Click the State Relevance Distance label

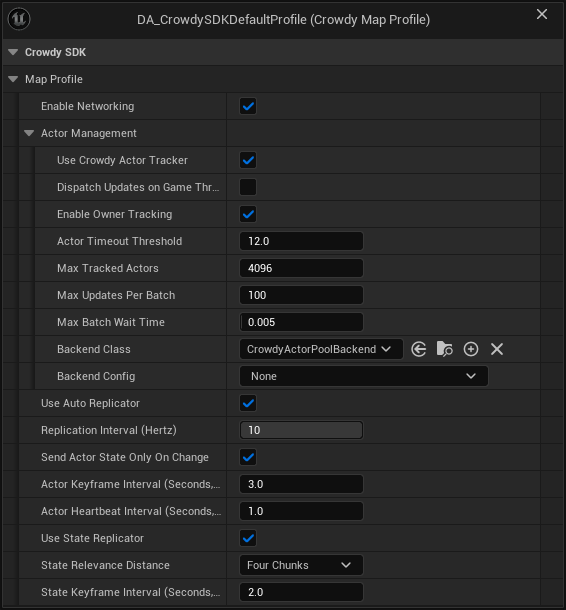(x=105, y=565)
